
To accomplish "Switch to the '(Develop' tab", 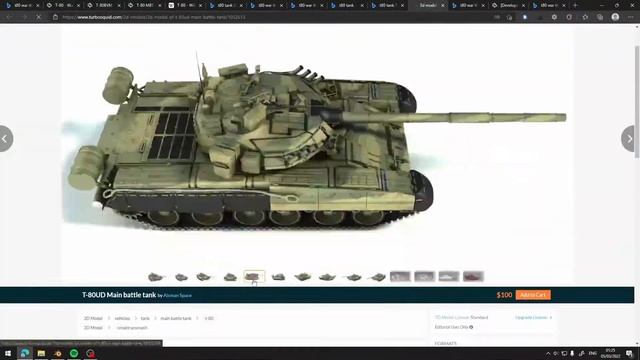I will [509, 5].
